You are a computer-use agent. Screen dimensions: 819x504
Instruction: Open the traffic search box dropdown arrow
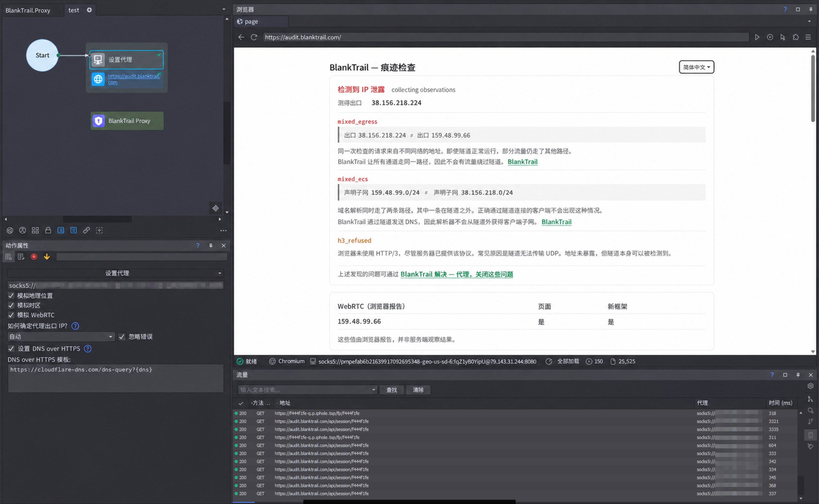click(373, 390)
